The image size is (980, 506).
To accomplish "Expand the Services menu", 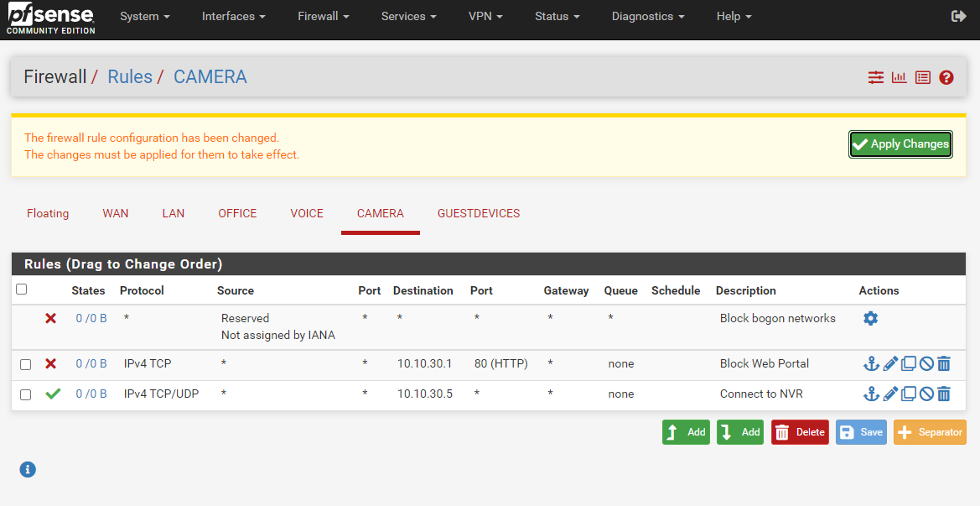I will [x=408, y=17].
